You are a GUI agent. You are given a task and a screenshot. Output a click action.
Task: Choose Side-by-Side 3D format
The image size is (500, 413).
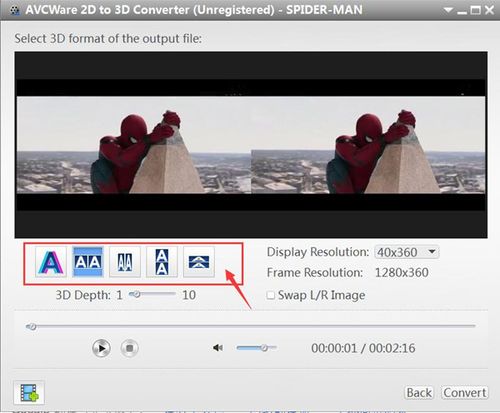(x=88, y=262)
